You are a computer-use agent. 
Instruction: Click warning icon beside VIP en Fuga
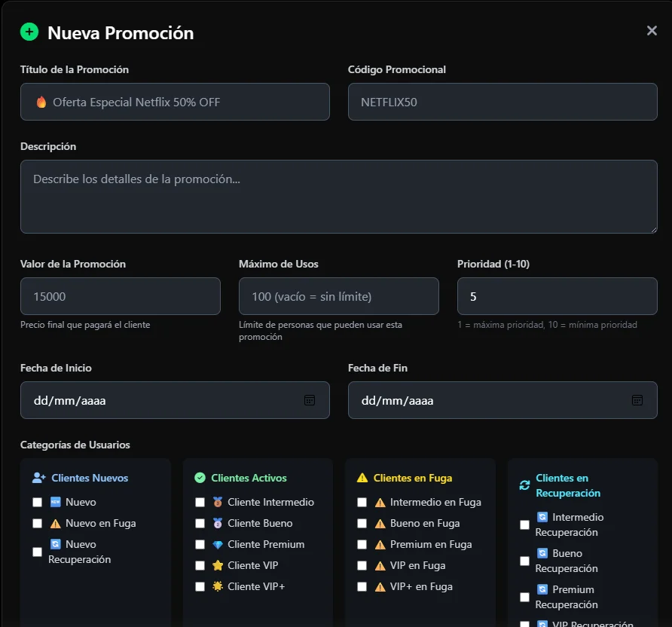[380, 566]
